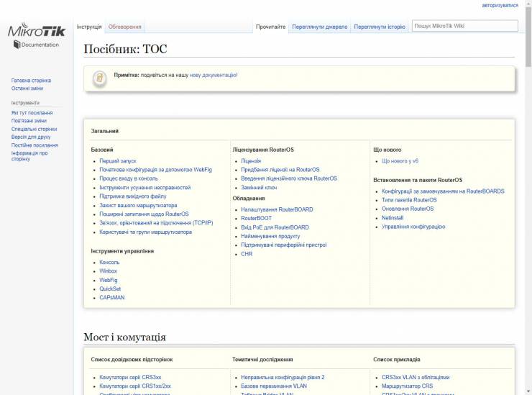Open the CAPsMAN link
Image resolution: width=532 pixels, height=395 pixels.
[111, 298]
